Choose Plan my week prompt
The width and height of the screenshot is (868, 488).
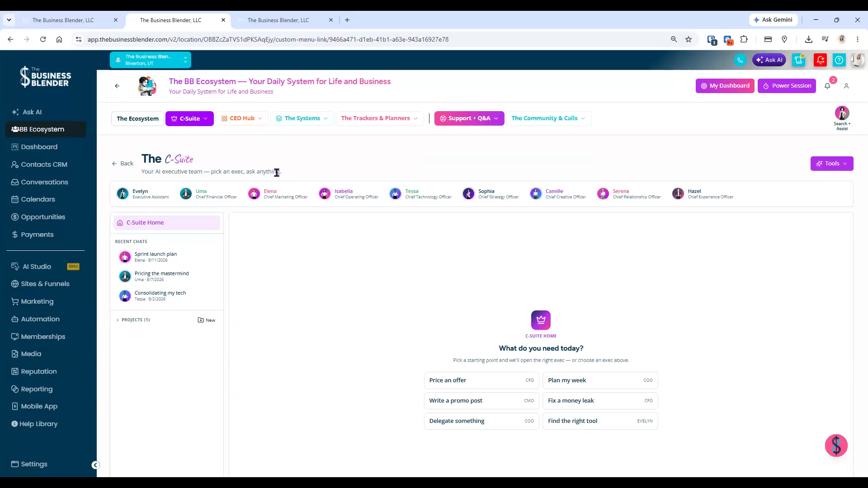pos(600,380)
